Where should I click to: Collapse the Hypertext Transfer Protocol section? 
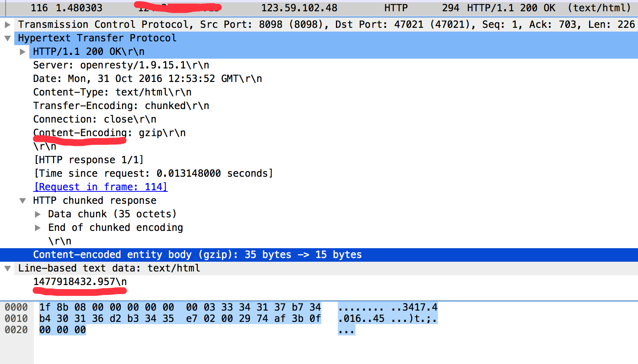[x=8, y=38]
